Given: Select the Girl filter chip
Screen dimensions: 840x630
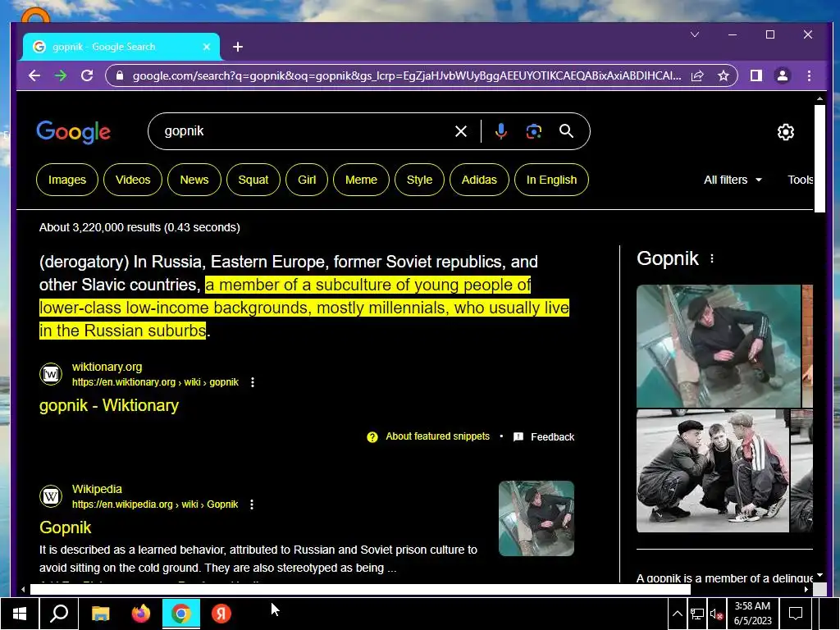Looking at the screenshot, I should [307, 180].
